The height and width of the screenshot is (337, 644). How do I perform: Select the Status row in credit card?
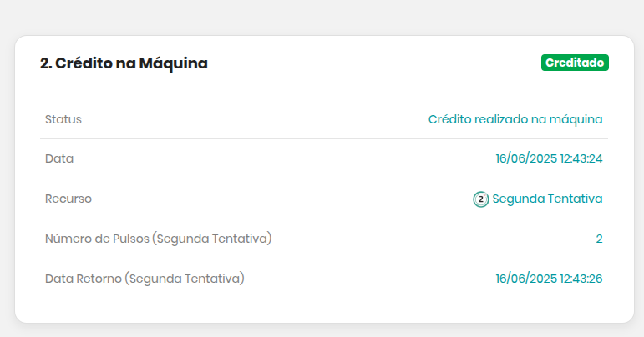[323, 119]
